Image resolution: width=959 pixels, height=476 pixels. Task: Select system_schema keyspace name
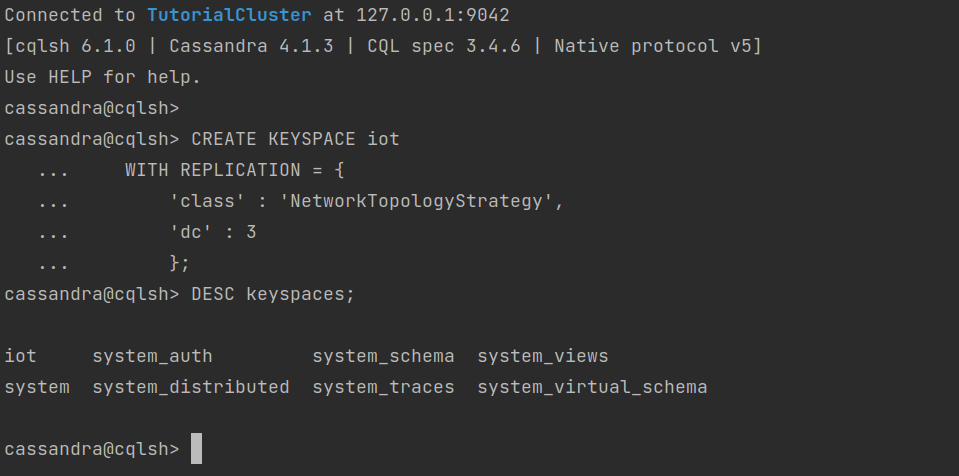point(383,356)
